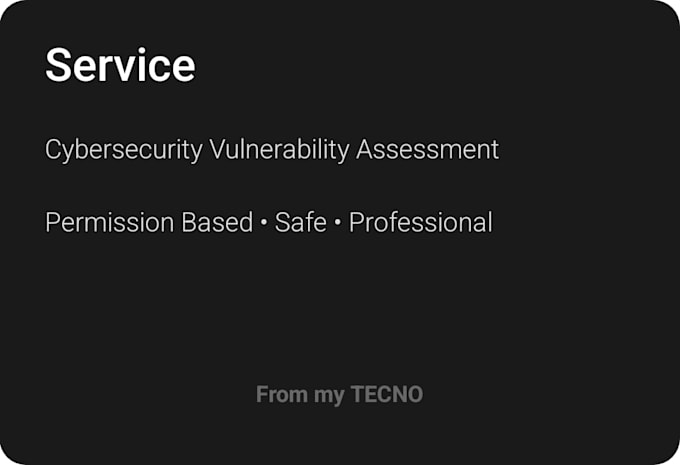Select the word Based
The width and height of the screenshot is (680, 465).
coord(217,223)
